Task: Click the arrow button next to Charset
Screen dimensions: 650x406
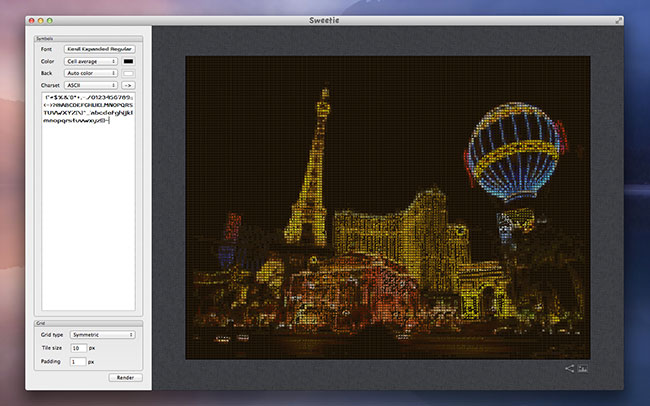Action: click(128, 86)
